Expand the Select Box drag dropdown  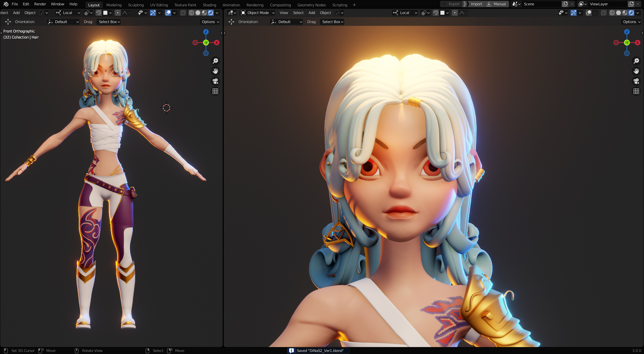tap(108, 21)
